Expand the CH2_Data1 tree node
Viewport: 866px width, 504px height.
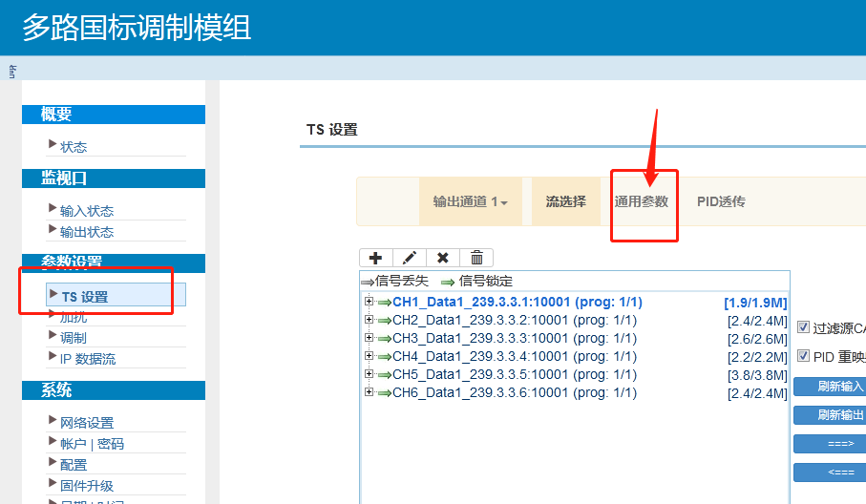(369, 321)
